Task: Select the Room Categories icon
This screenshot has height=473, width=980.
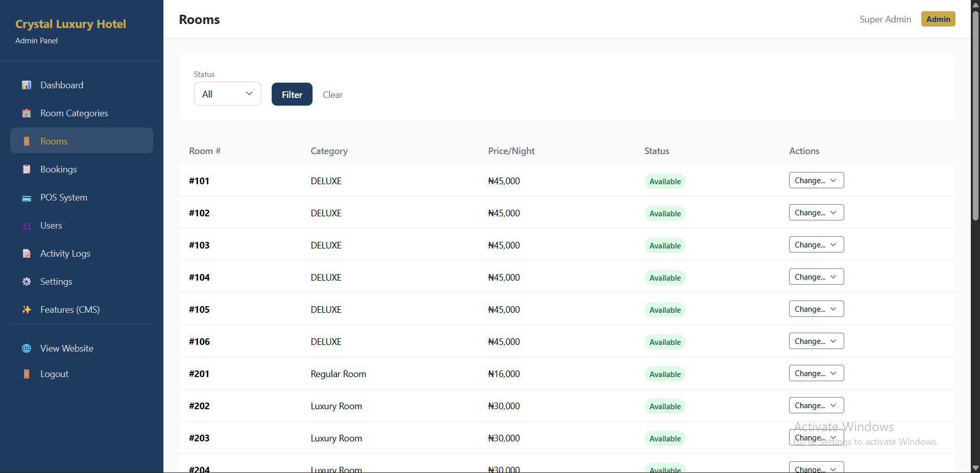Action: [26, 113]
